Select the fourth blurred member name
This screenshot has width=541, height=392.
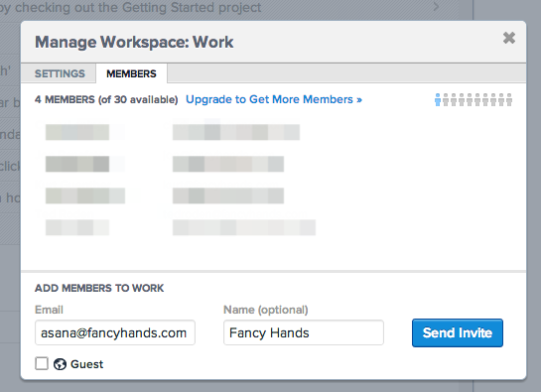[x=77, y=227]
